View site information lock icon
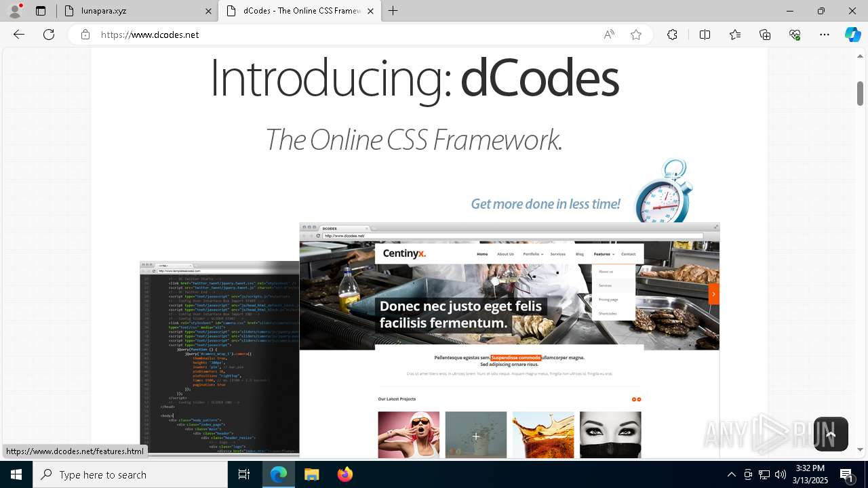Viewport: 868px width, 488px height. pyautogui.click(x=85, y=35)
